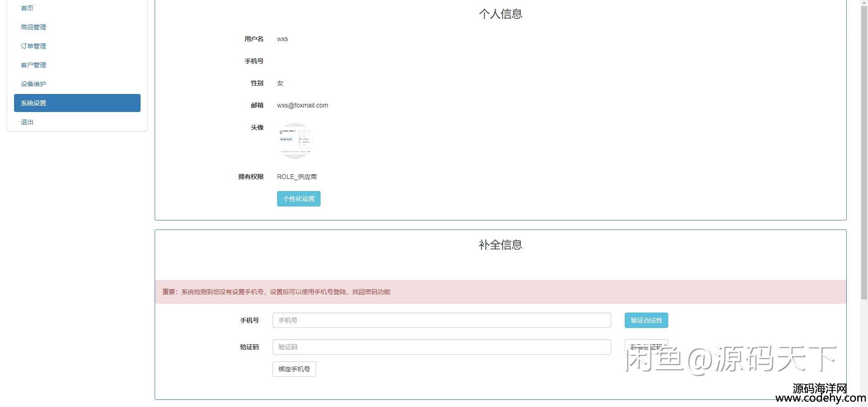Click the role text ROLE_供应商

297,177
